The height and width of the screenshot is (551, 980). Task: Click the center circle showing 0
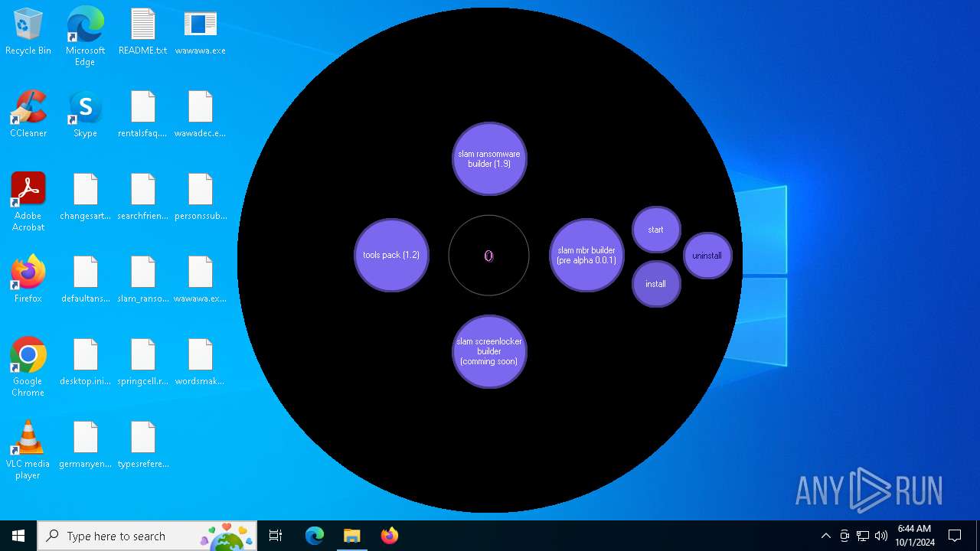point(488,255)
